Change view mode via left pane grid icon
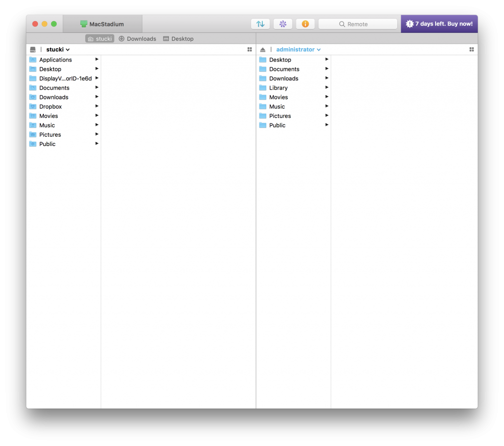 [250, 50]
